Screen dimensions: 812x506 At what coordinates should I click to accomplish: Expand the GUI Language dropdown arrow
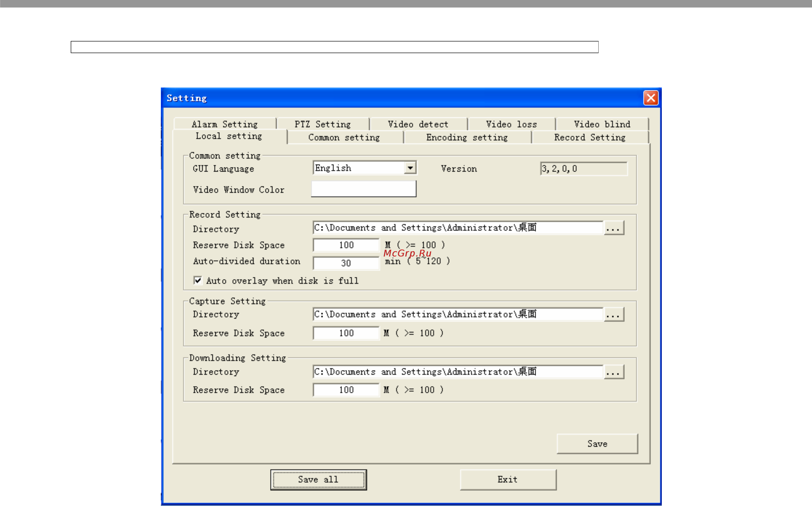point(410,168)
